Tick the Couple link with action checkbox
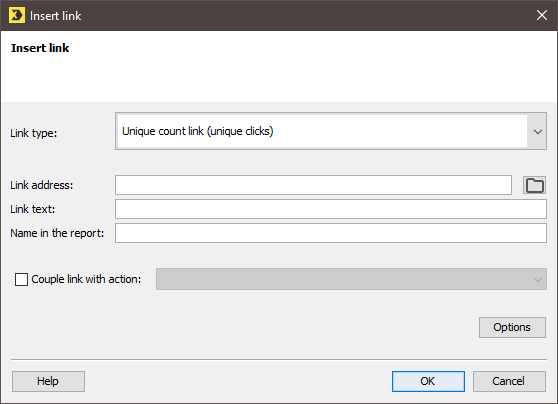This screenshot has height=404, width=558. coord(21,279)
